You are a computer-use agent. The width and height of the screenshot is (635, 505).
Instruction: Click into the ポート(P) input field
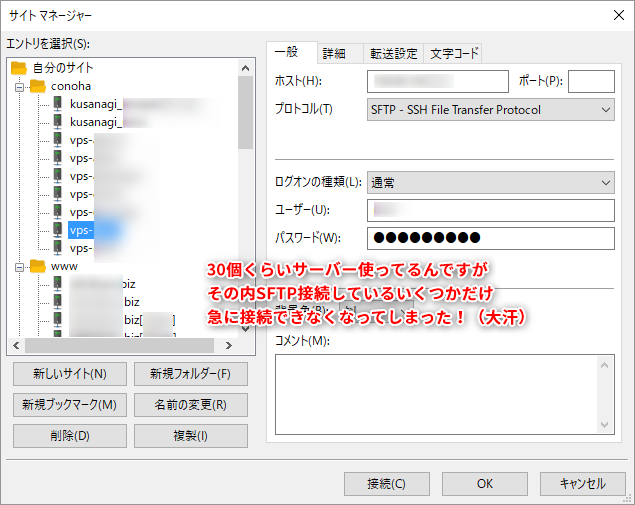coord(591,81)
